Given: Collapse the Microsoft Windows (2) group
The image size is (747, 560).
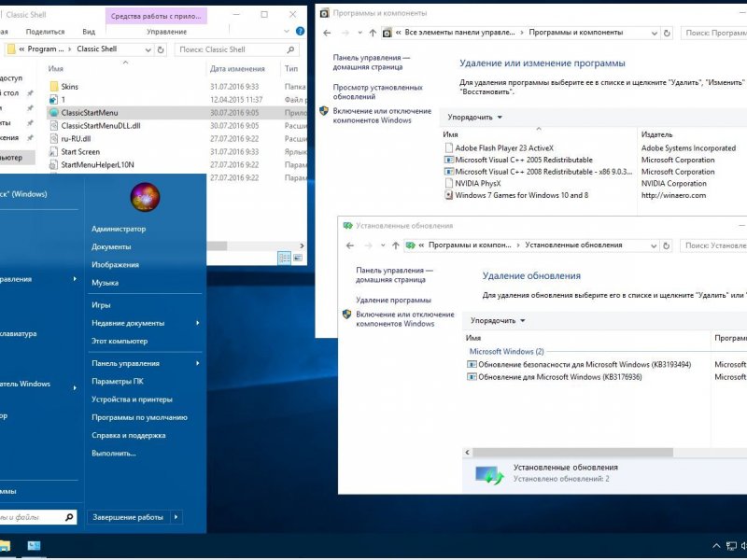Looking at the screenshot, I should pyautogui.click(x=507, y=352).
